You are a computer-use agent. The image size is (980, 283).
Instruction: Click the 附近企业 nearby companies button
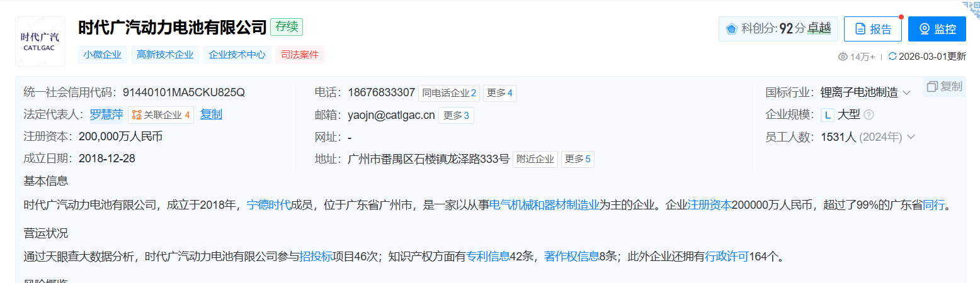point(535,159)
